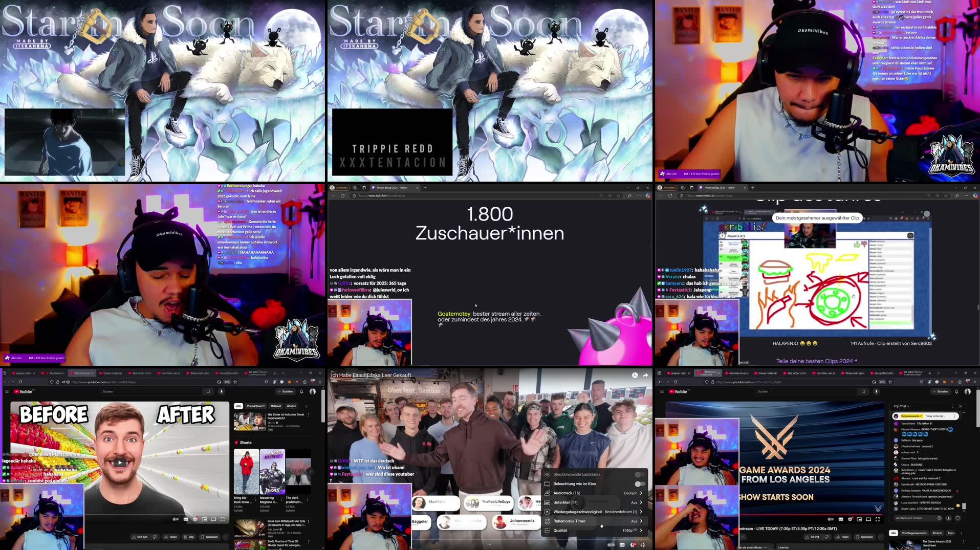Select the Von MrBeast 2 chip

[x=256, y=406]
